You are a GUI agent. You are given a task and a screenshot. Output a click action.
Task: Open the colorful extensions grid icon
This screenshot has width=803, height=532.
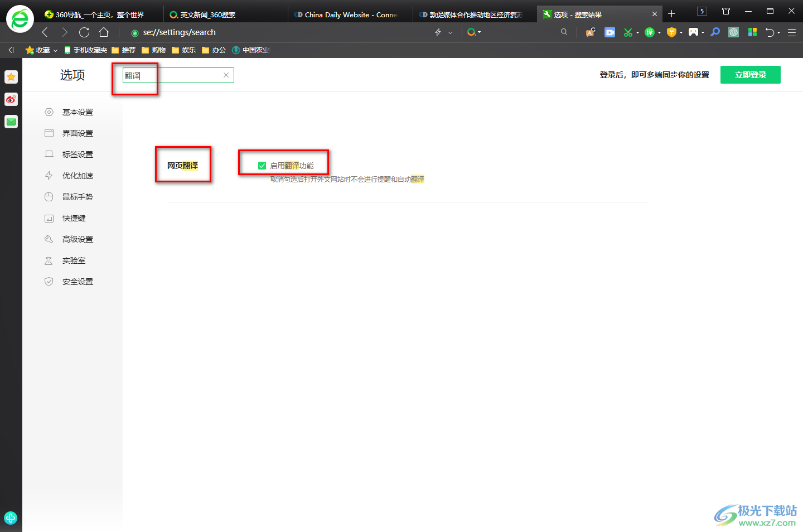pyautogui.click(x=753, y=32)
